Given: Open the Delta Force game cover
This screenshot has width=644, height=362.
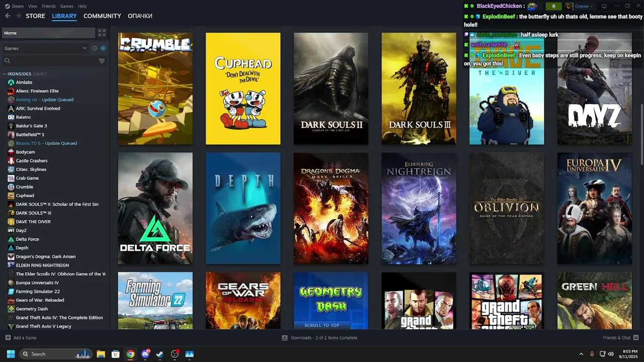Looking at the screenshot, I should 155,208.
